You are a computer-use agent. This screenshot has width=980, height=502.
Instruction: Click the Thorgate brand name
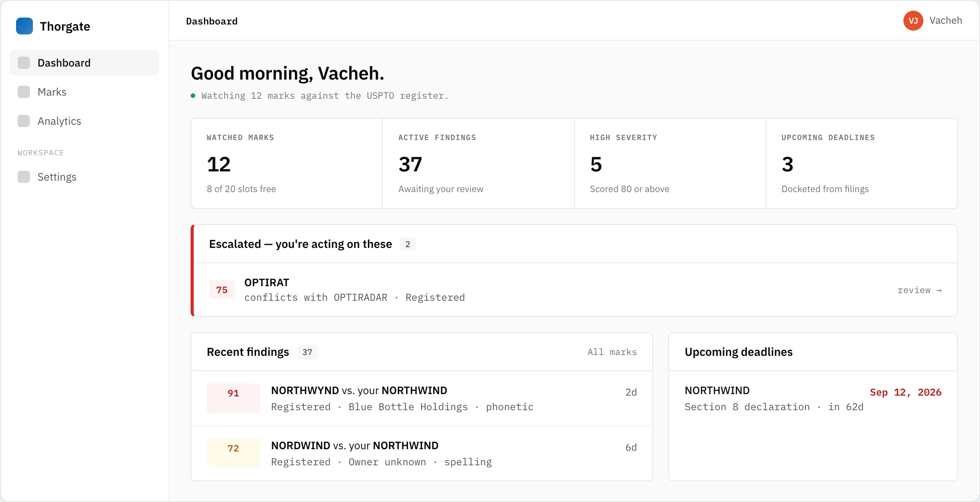pos(65,26)
